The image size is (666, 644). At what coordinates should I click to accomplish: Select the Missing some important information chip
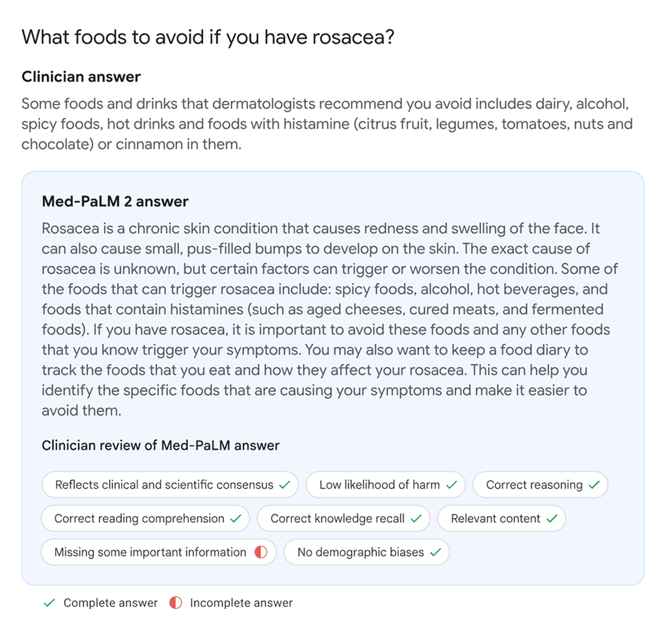[x=159, y=552]
